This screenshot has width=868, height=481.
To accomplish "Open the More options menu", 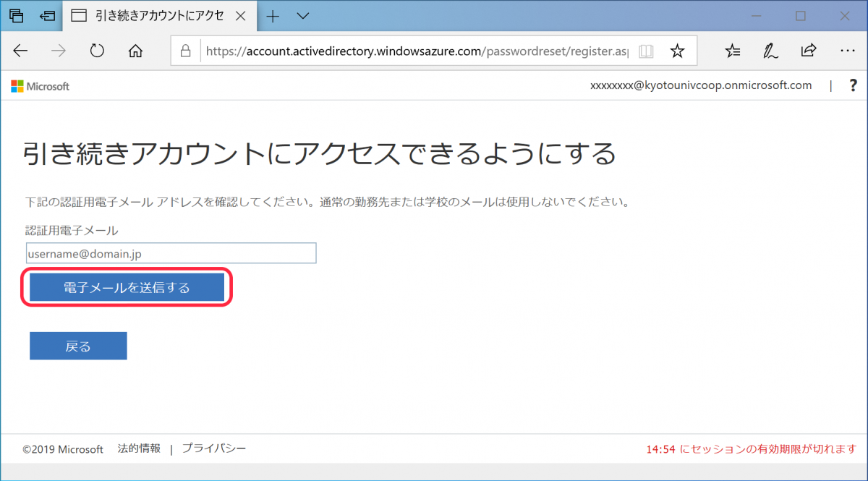I will click(x=847, y=51).
